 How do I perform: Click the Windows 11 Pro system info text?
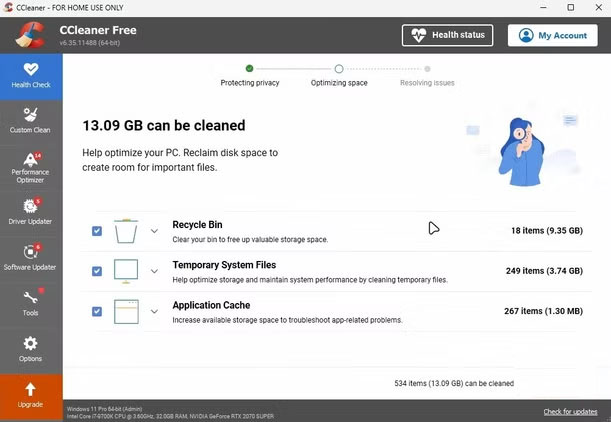104,409
